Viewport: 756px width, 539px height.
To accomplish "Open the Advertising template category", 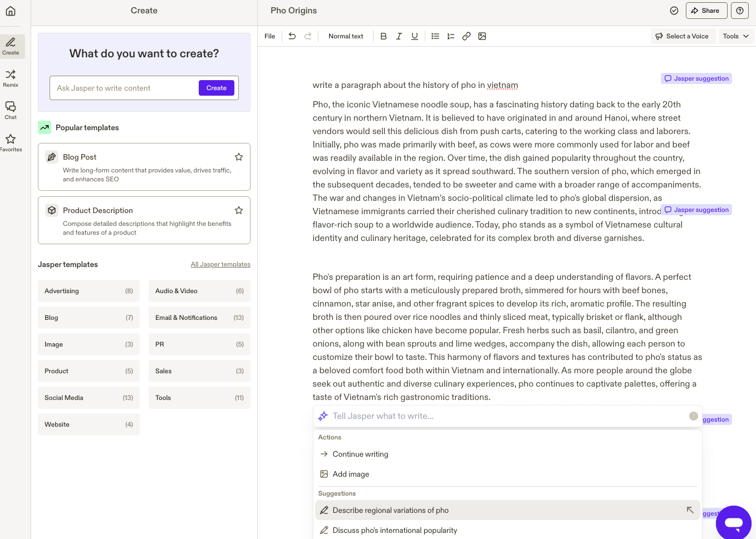I will (x=89, y=291).
